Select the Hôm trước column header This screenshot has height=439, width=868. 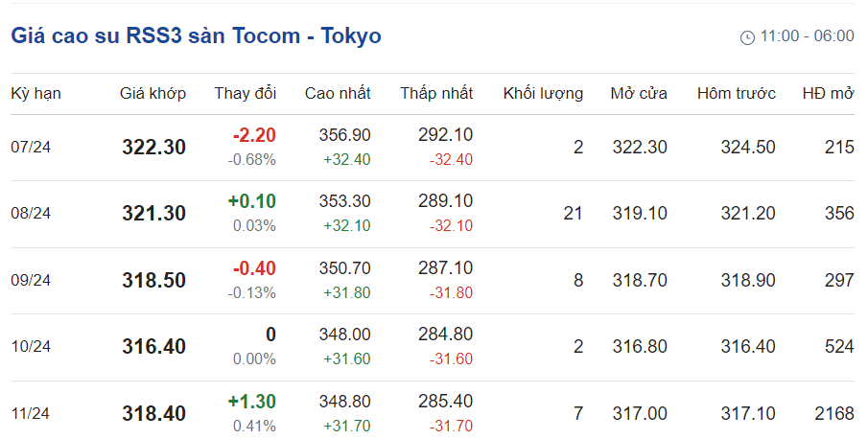tap(736, 94)
